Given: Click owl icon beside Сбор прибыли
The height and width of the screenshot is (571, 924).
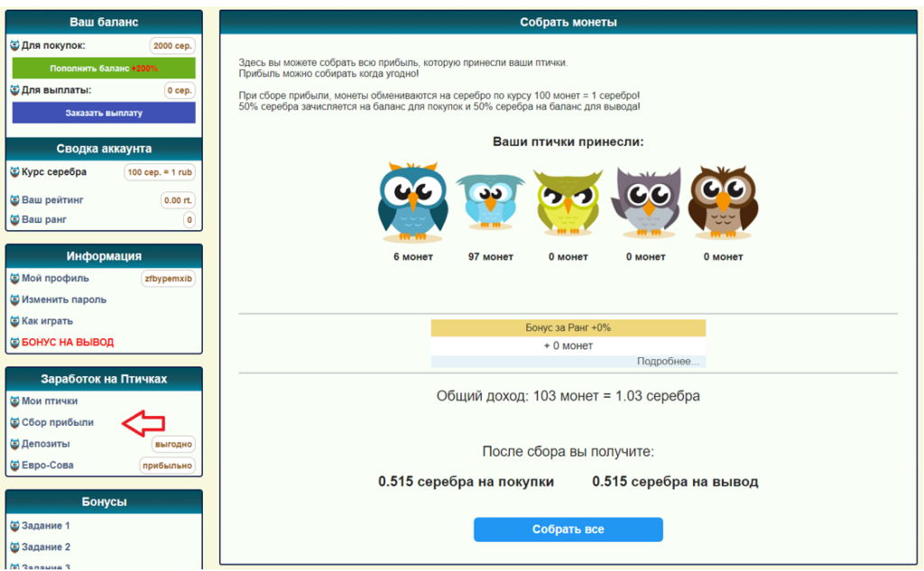Looking at the screenshot, I should pos(14,422).
